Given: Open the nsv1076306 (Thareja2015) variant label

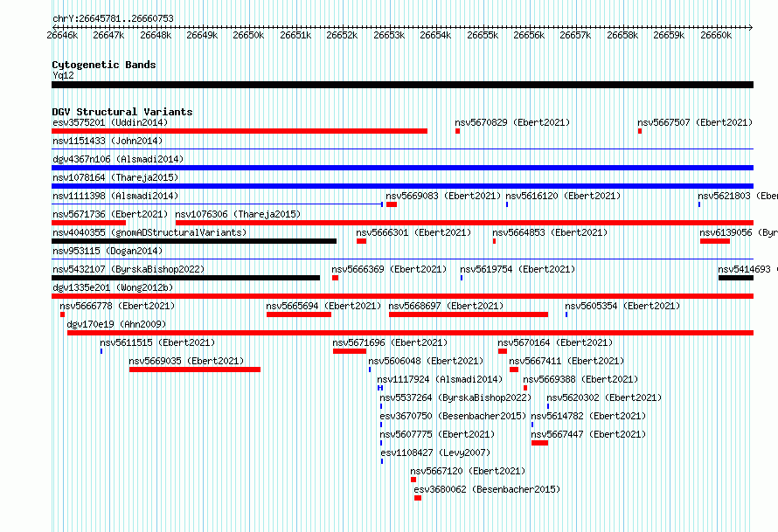Looking at the screenshot, I should 238,214.
